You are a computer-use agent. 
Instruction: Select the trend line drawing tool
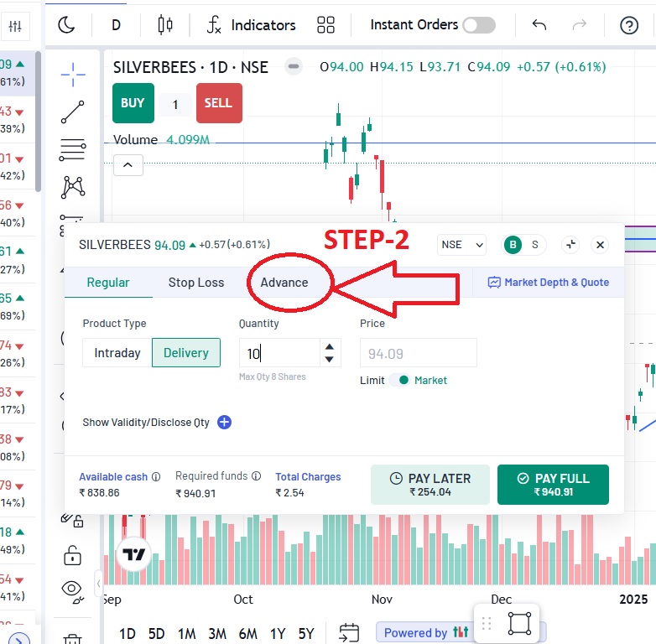(x=73, y=112)
